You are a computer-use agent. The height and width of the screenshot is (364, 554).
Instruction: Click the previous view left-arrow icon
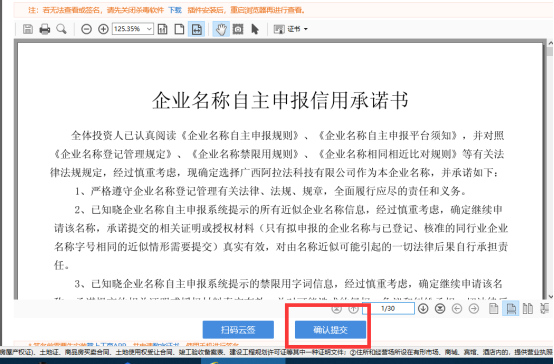point(457,309)
